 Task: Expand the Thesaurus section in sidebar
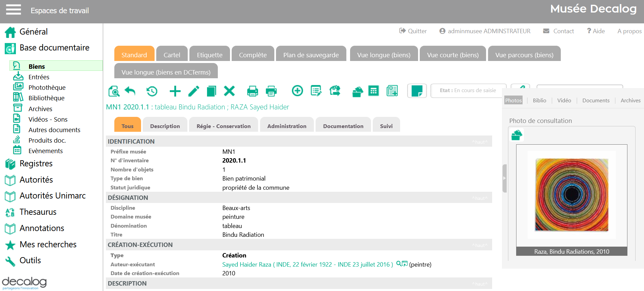point(38,212)
